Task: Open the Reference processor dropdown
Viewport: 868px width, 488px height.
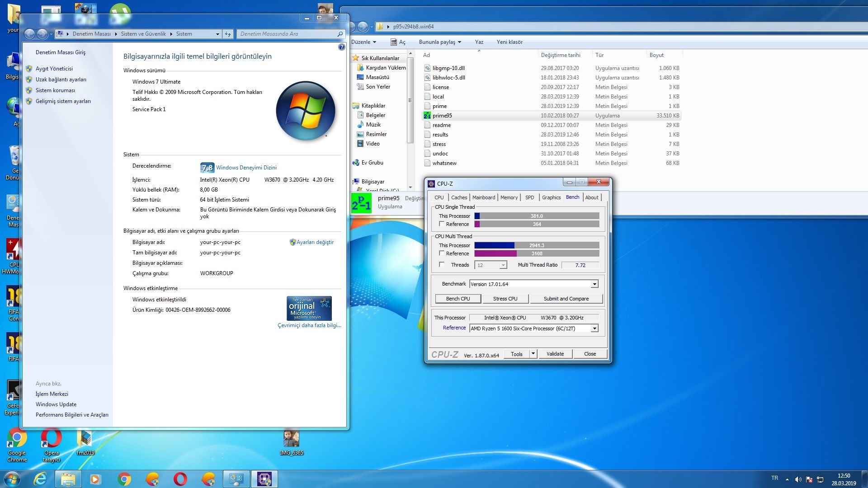Action: tap(594, 328)
